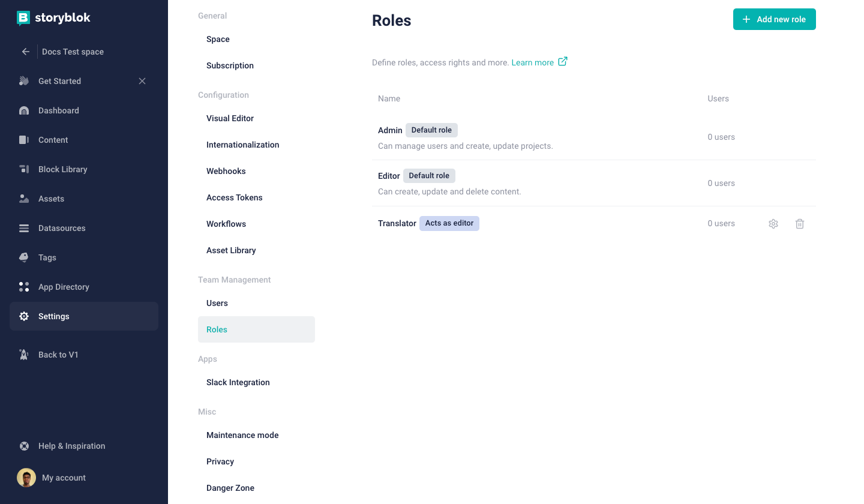This screenshot has width=864, height=504.
Task: Open Translator role settings gear
Action: [x=773, y=224]
